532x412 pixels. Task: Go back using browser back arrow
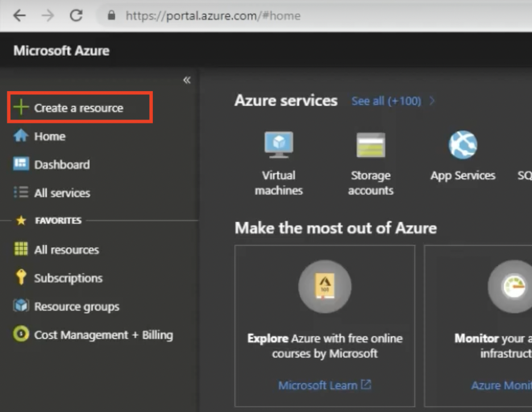point(19,15)
